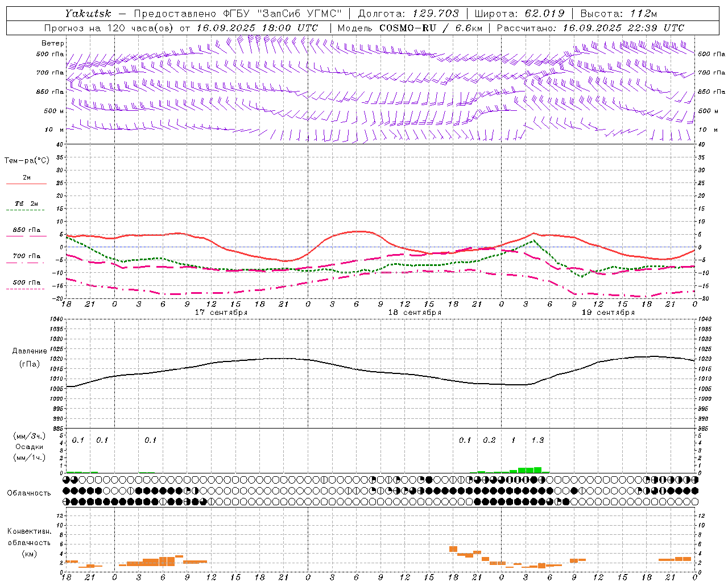This screenshot has height=582, width=728.
Task: Click the '10 м' wind level label on left
Action: pos(55,130)
